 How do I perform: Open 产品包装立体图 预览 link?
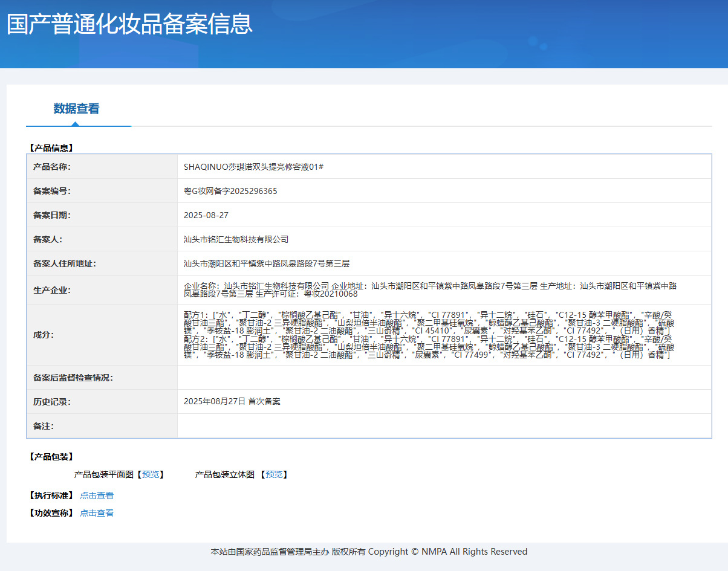click(274, 475)
